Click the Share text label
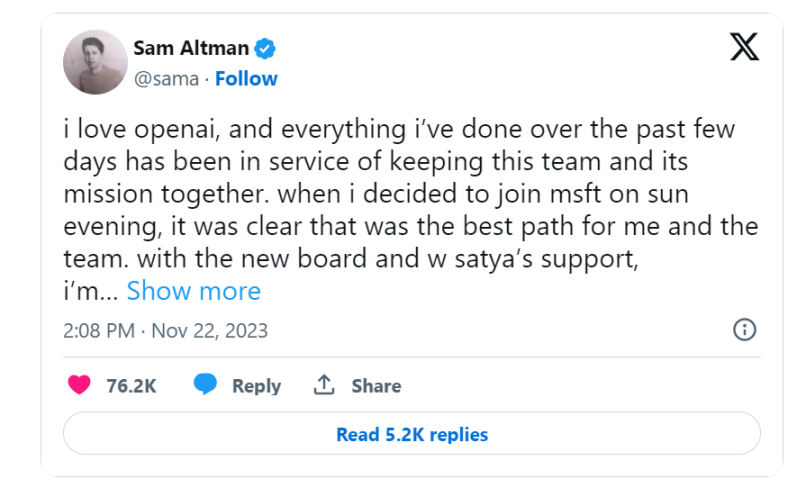Viewport: 797px width, 497px height. point(376,385)
